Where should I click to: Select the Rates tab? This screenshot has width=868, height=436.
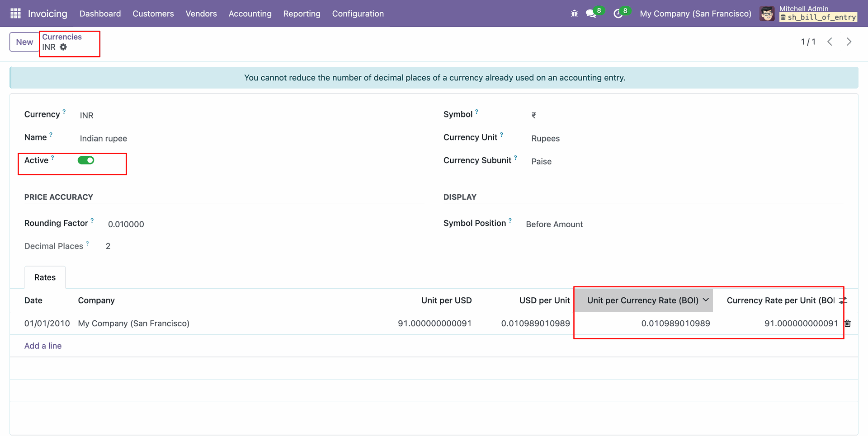[45, 277]
